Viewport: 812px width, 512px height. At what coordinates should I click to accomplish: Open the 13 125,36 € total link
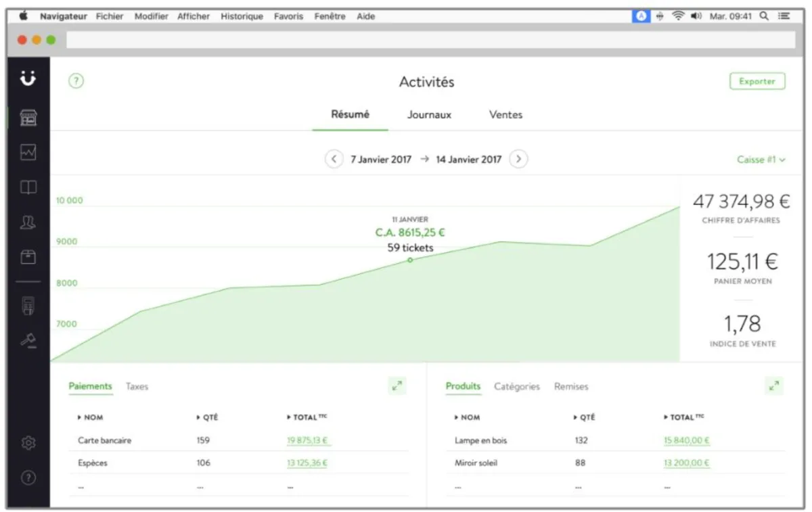pos(307,463)
